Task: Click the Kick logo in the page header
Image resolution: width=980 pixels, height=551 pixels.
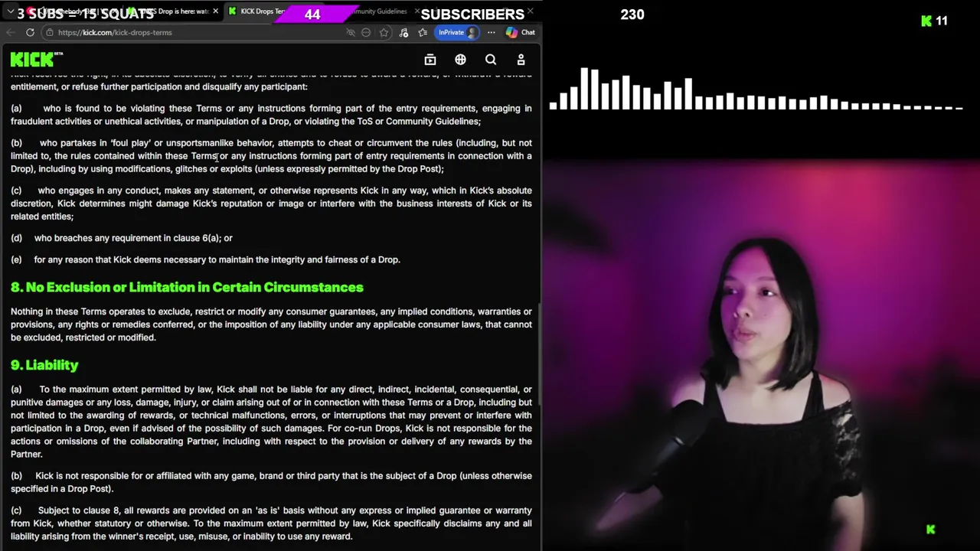Action: [35, 59]
